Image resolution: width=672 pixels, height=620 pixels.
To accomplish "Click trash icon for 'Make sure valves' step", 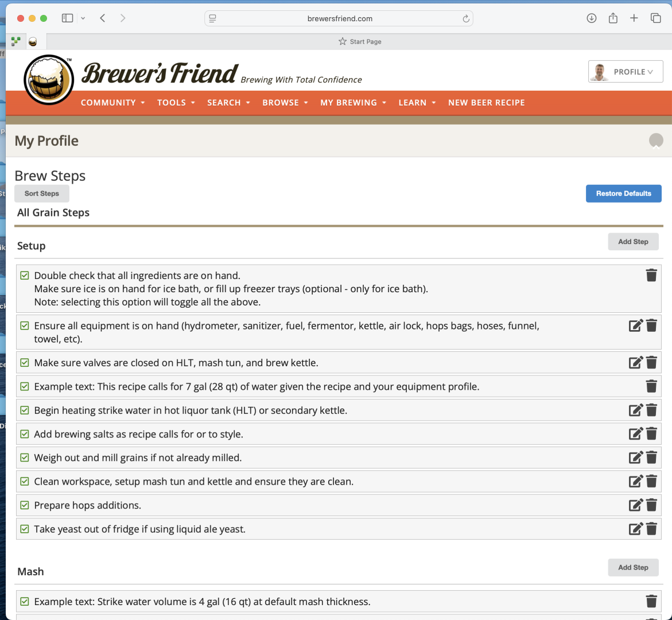I will [x=651, y=363].
